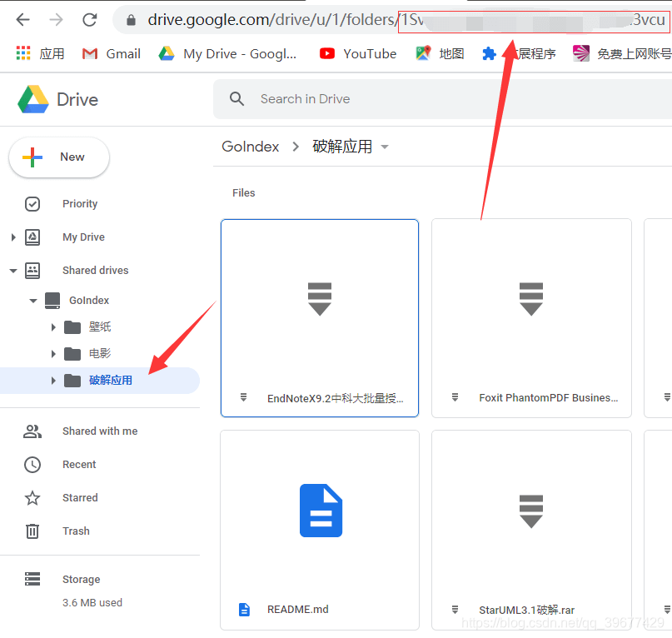Click the search magnifier icon
Screen dimensions: 672x638
coord(236,99)
